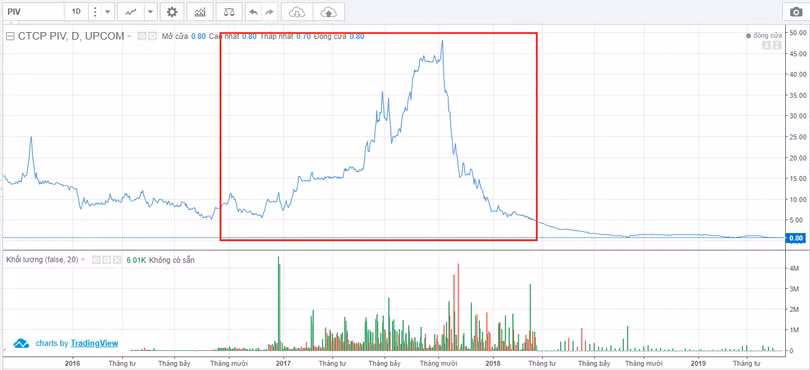810x370 pixels.
Task: Toggle visibility of Khối lượng indicator
Action: (x=96, y=260)
